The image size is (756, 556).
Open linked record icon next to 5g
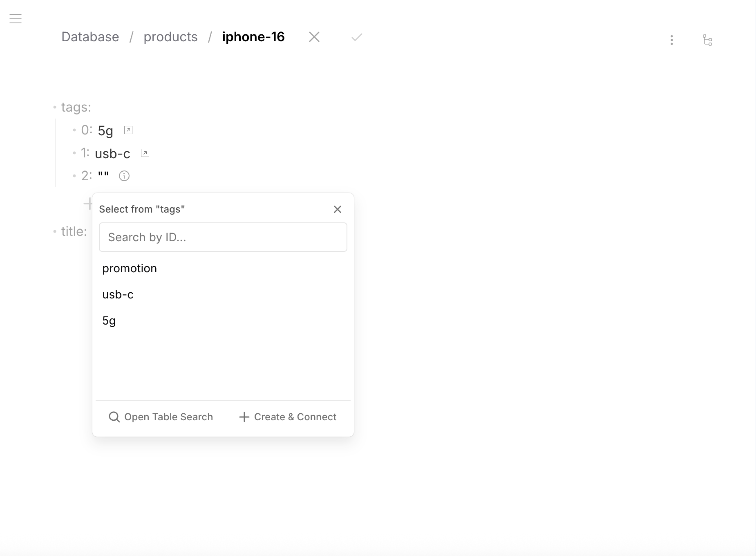(128, 130)
